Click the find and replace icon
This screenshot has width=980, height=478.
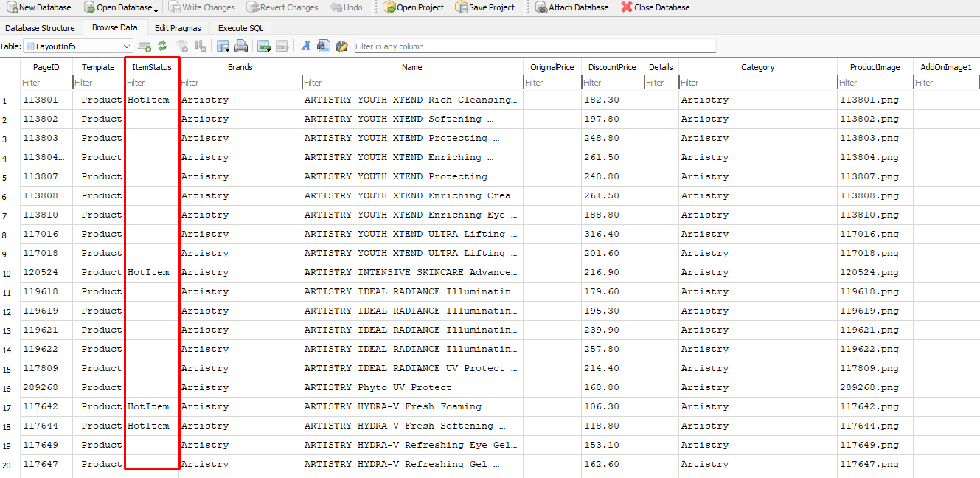coord(341,46)
